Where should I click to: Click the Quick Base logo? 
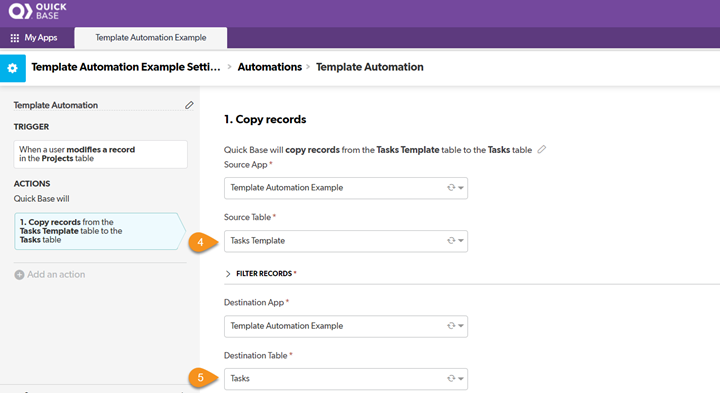click(x=37, y=11)
